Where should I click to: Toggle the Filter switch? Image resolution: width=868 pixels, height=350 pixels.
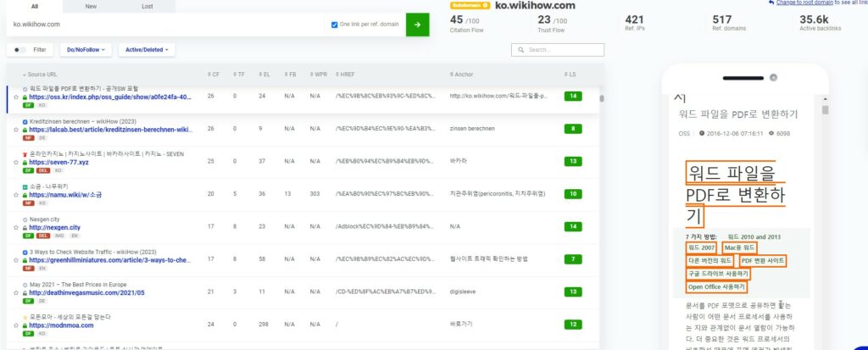(x=19, y=50)
